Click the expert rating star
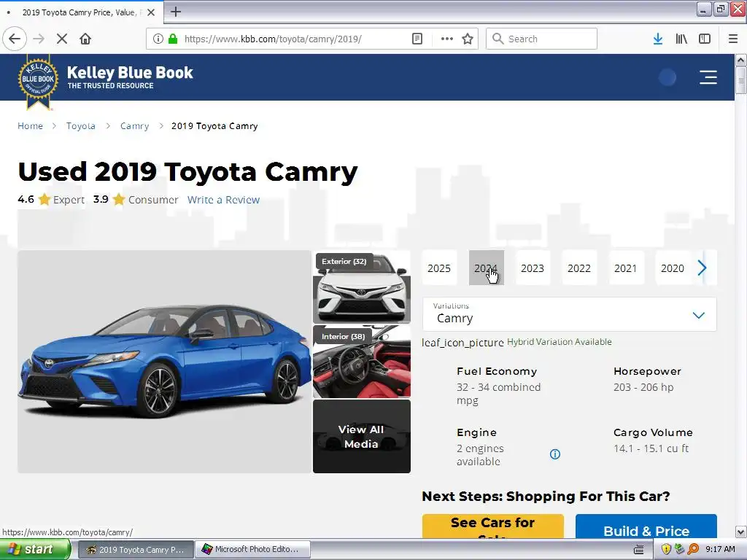Image resolution: width=747 pixels, height=560 pixels. 44,199
